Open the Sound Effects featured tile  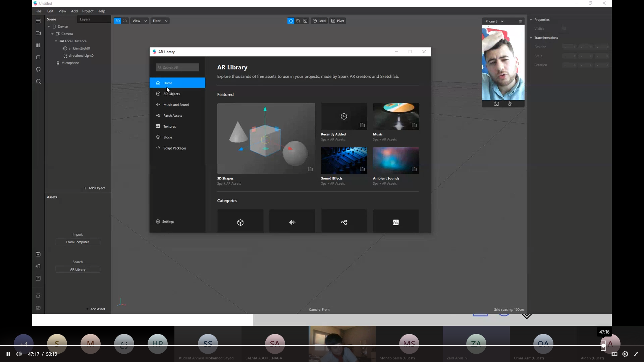(344, 160)
